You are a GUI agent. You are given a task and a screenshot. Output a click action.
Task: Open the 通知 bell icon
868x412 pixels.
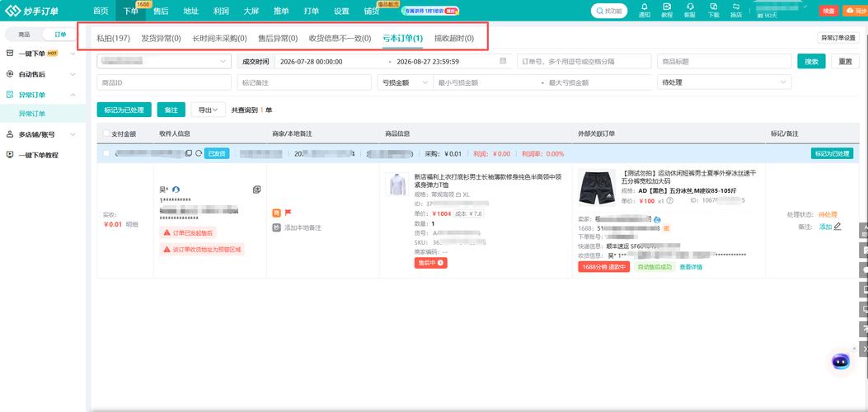click(x=645, y=7)
